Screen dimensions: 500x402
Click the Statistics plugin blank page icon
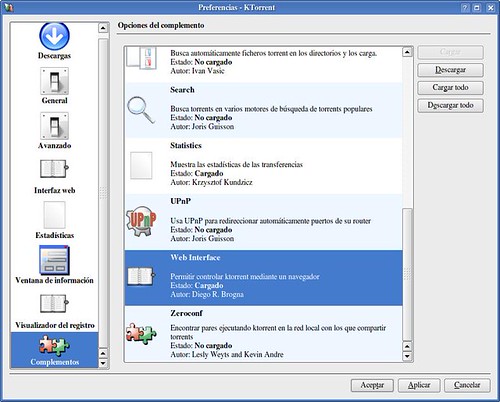point(141,166)
